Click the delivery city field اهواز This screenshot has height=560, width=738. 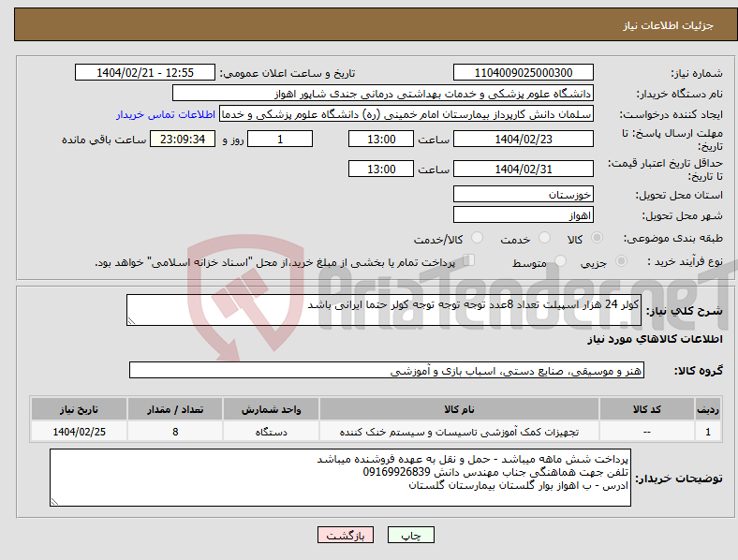coord(524,215)
